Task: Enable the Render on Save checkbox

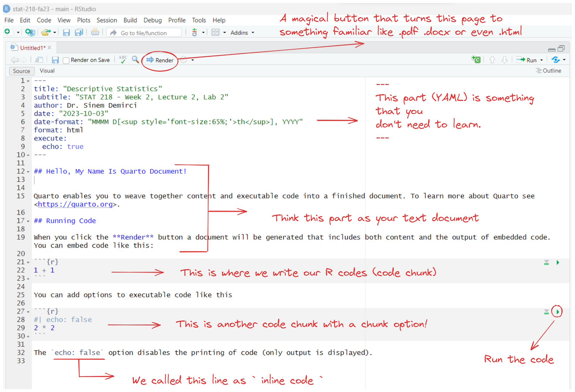Action: tap(66, 60)
